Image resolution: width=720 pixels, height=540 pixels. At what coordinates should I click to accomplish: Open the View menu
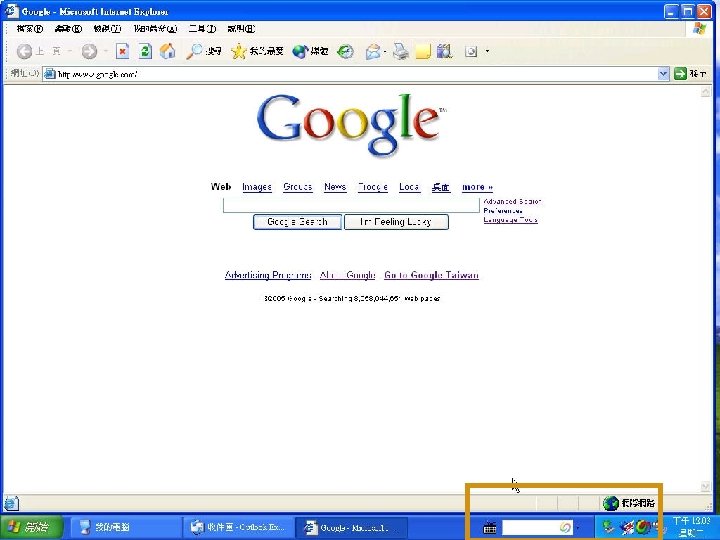pos(107,29)
